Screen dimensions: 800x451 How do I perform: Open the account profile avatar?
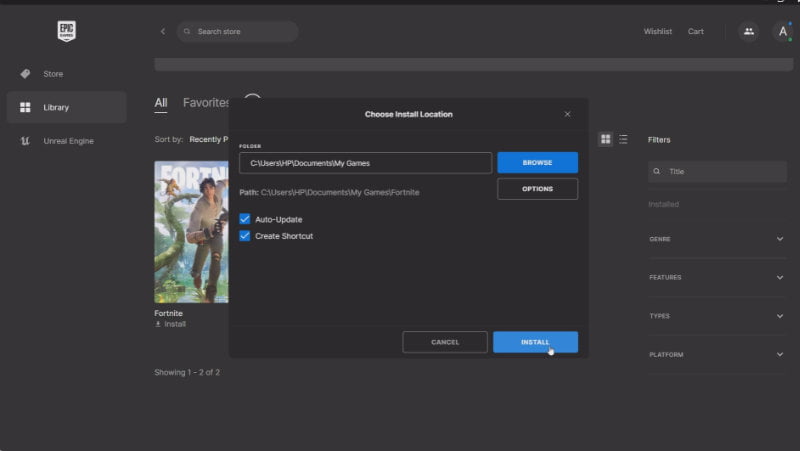tap(783, 32)
